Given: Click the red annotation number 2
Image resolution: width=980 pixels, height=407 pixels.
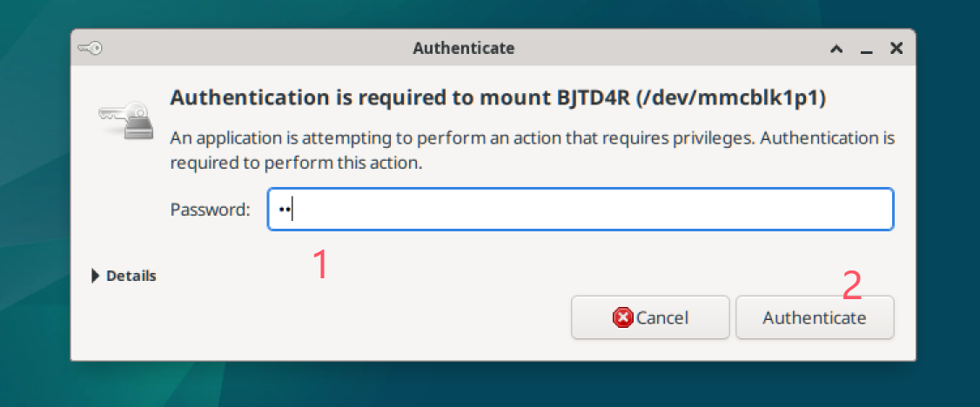Looking at the screenshot, I should pos(851,286).
